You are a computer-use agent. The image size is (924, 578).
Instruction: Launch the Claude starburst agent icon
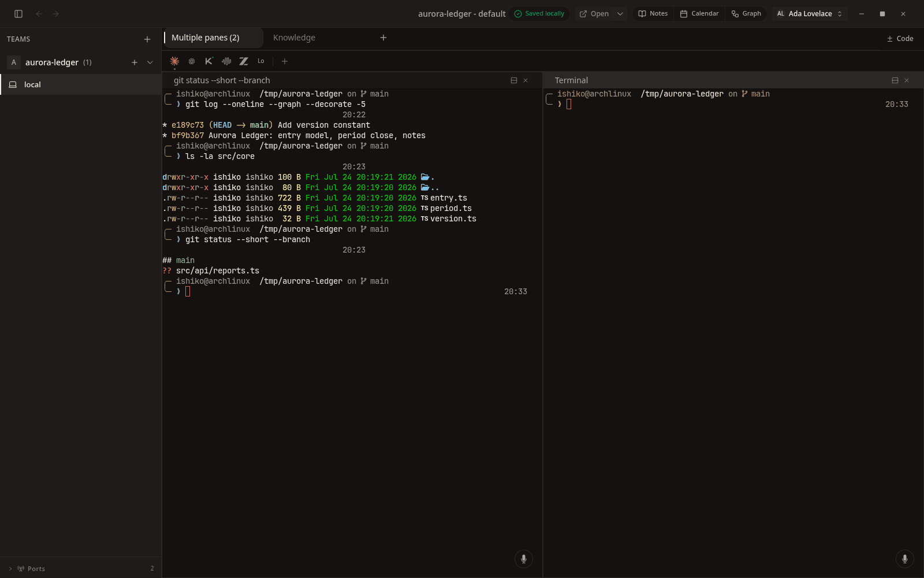coord(174,61)
